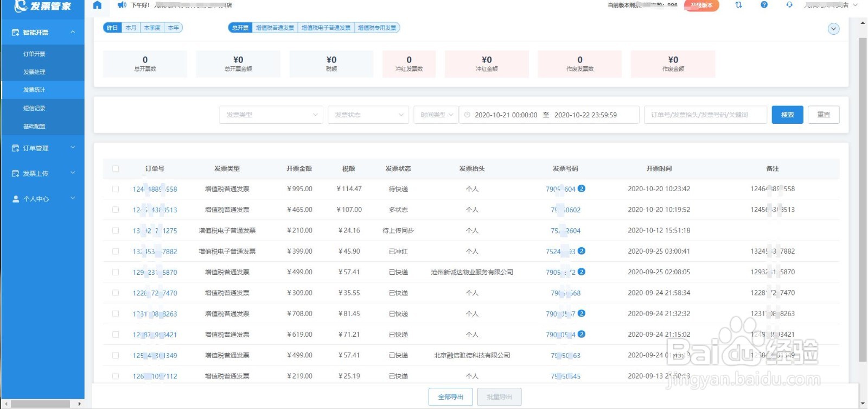Check the ¥619.00 row checkbox

(x=116, y=335)
